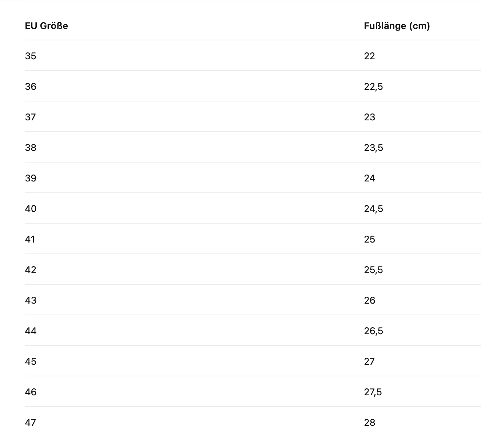Pick EU size 39 in the size column

coord(31,178)
